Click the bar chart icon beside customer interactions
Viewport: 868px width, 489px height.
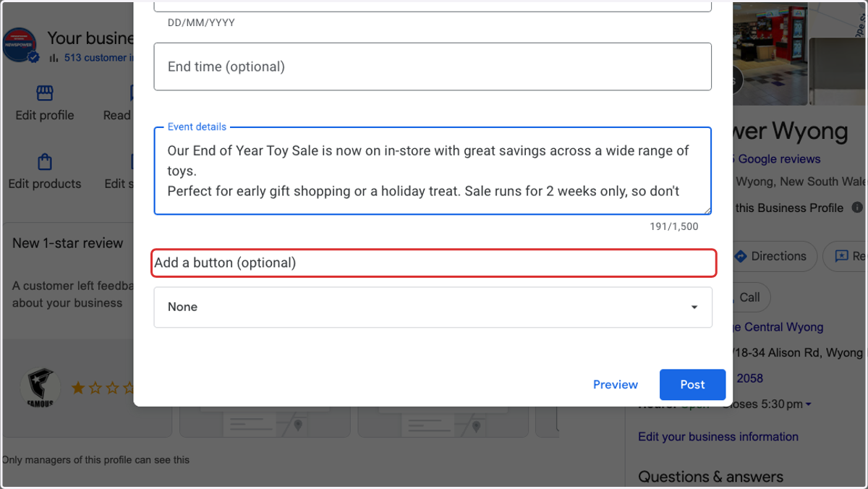[x=54, y=58]
